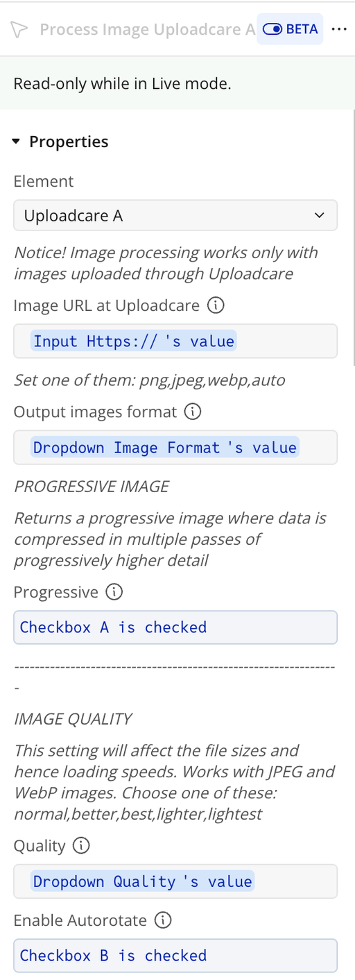Click the action arrow icon in header
Image resolution: width=355 pixels, height=980 pixels.
[19, 29]
